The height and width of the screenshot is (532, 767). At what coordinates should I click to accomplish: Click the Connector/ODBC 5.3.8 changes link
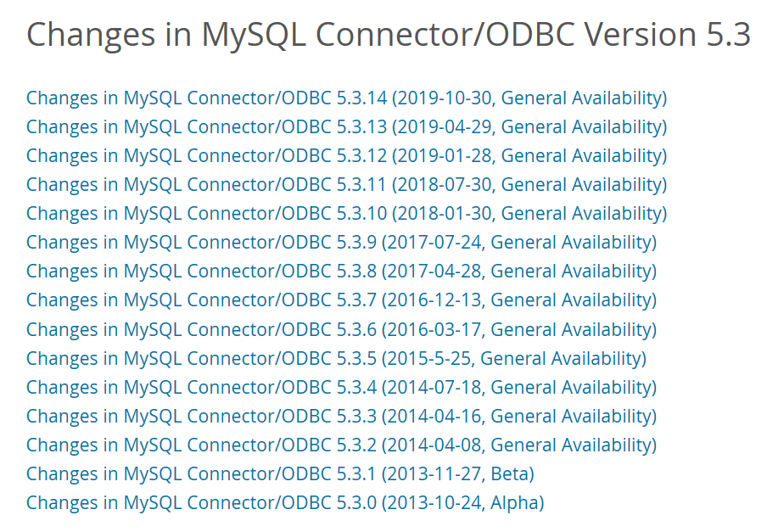[x=341, y=272]
